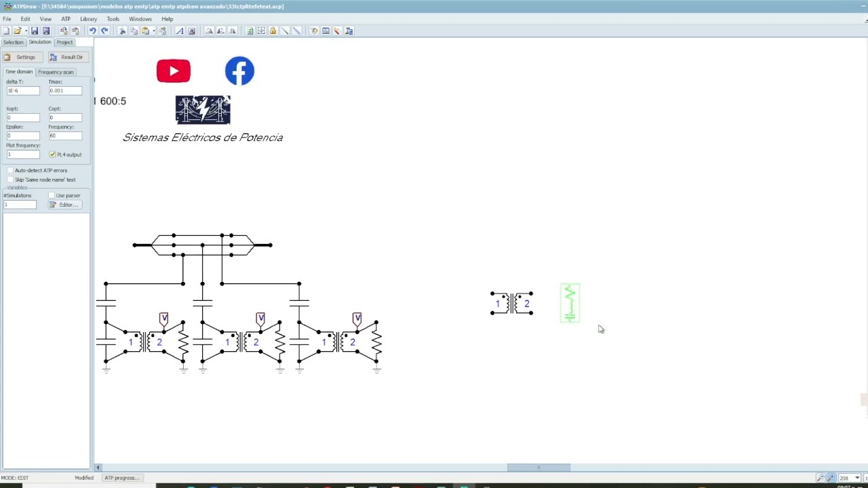Open the View menu
Image resolution: width=868 pixels, height=488 pixels.
click(45, 19)
